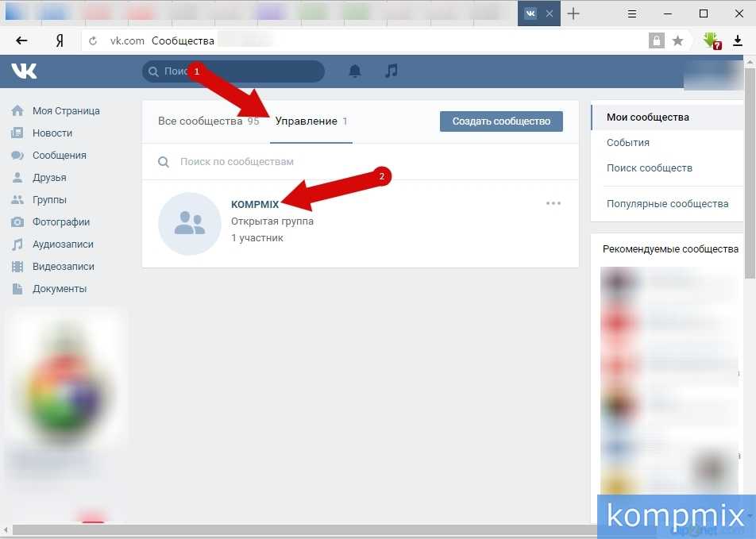Click the Создать сообщество button
The width and height of the screenshot is (756, 539).
click(x=501, y=121)
